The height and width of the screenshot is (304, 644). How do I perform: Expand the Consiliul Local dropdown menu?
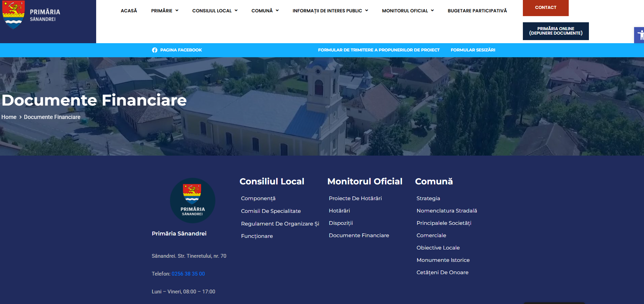tap(215, 11)
